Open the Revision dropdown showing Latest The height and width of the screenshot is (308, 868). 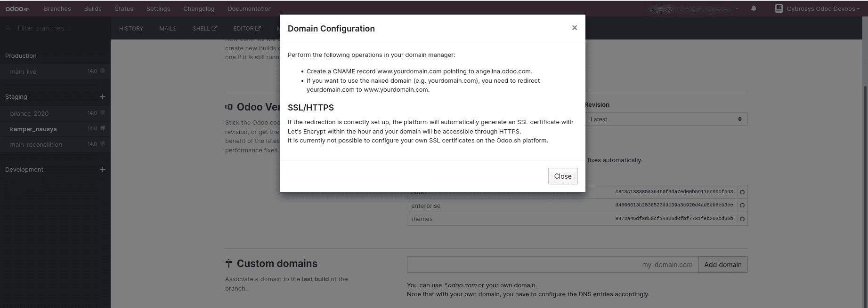coord(666,119)
